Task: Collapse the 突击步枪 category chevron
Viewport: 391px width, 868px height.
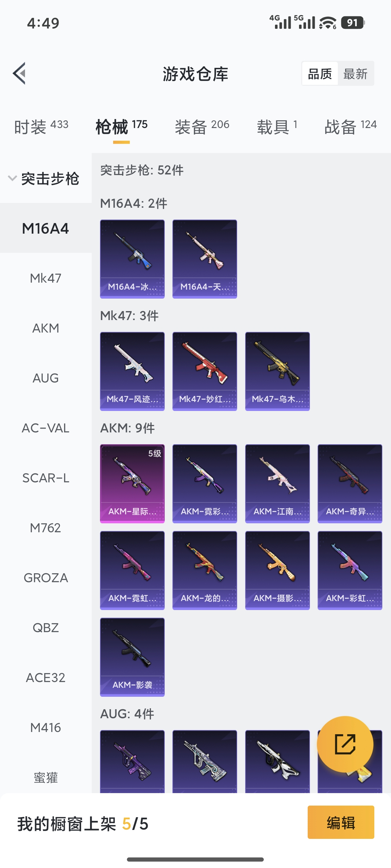Action: tap(12, 178)
